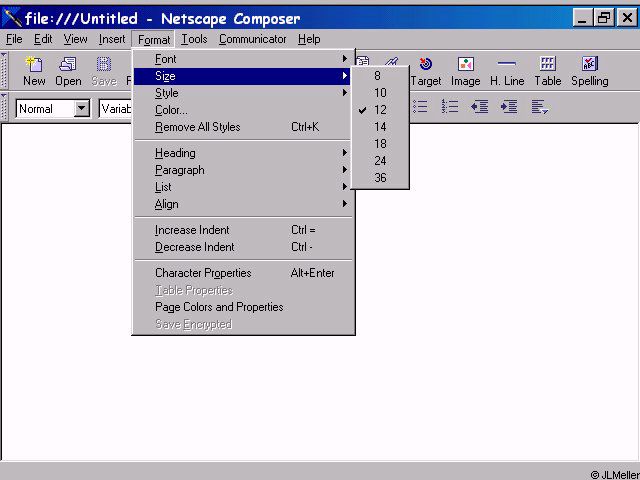Viewport: 640px width, 480px height.
Task: Click the decrease indent toolbar icon
Action: click(480, 107)
